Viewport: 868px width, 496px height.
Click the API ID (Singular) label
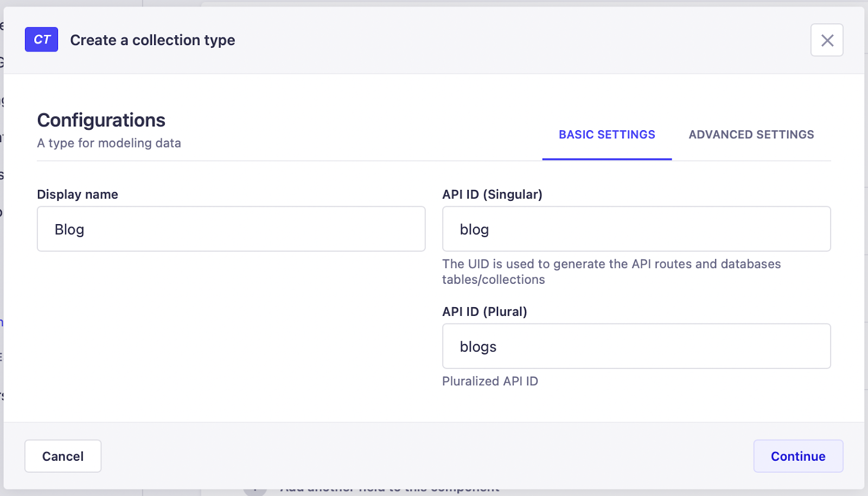coord(492,194)
